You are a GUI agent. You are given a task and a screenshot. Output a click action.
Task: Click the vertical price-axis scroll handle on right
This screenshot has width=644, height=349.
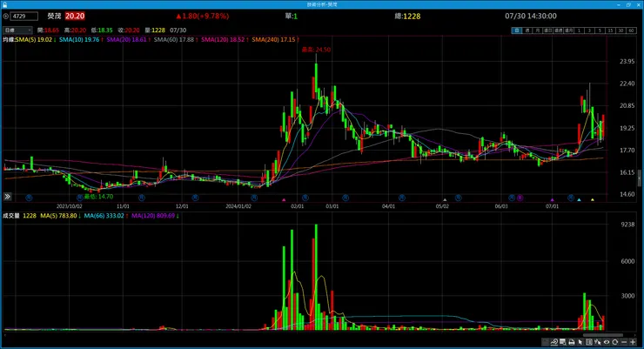click(x=639, y=179)
